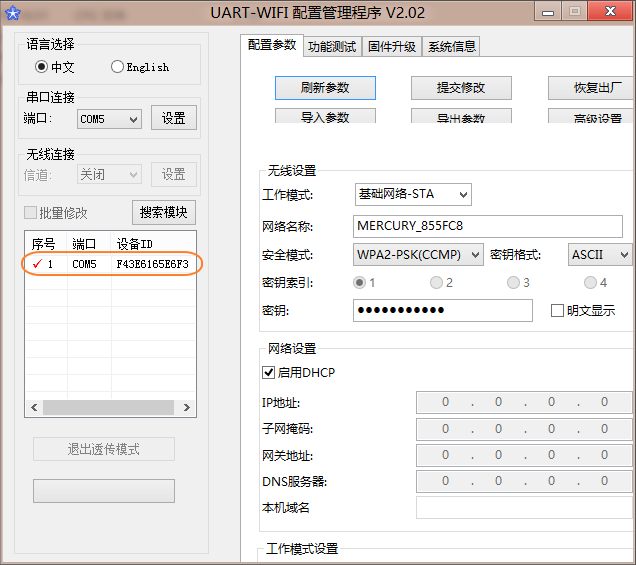Viewport: 636px width, 565px height.
Task: Click 退出透传模式 button
Action: pos(104,449)
